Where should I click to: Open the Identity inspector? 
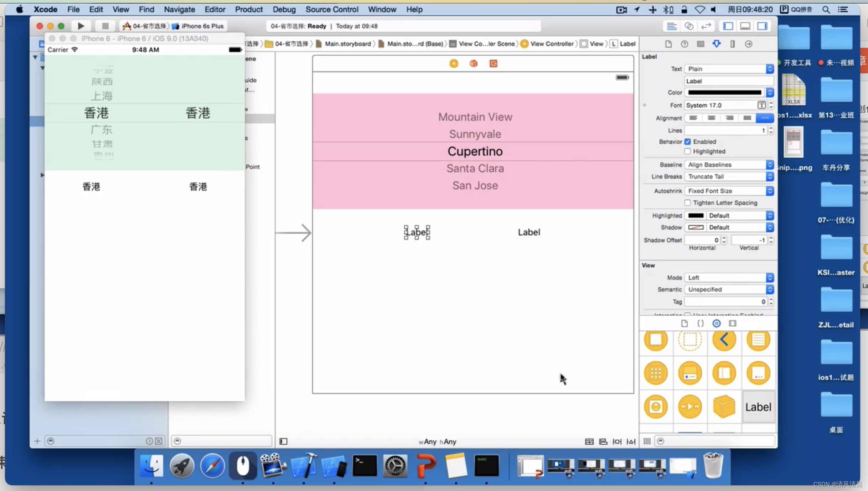(x=700, y=44)
